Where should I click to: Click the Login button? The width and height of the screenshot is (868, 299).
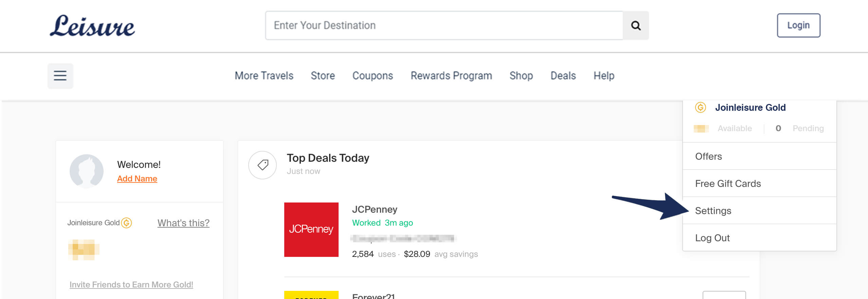[798, 25]
